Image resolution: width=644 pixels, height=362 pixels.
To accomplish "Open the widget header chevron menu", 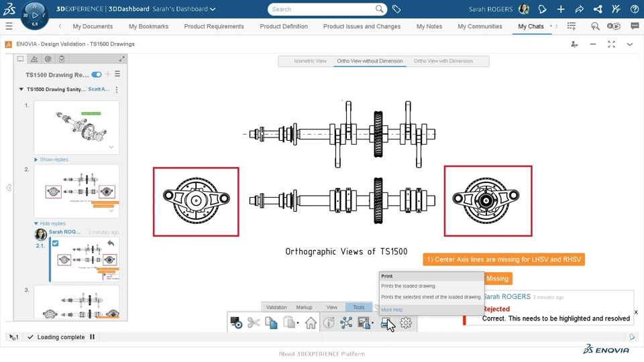I will coord(630,44).
